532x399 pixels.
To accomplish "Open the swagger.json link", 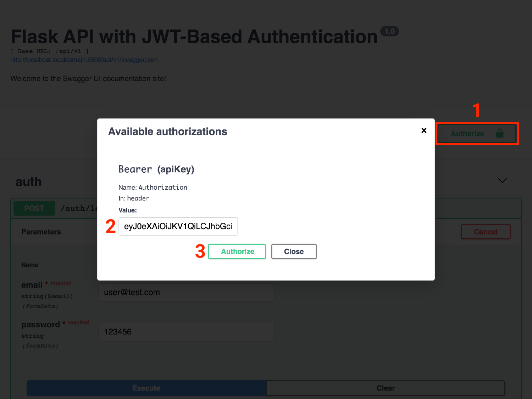I will click(x=84, y=60).
